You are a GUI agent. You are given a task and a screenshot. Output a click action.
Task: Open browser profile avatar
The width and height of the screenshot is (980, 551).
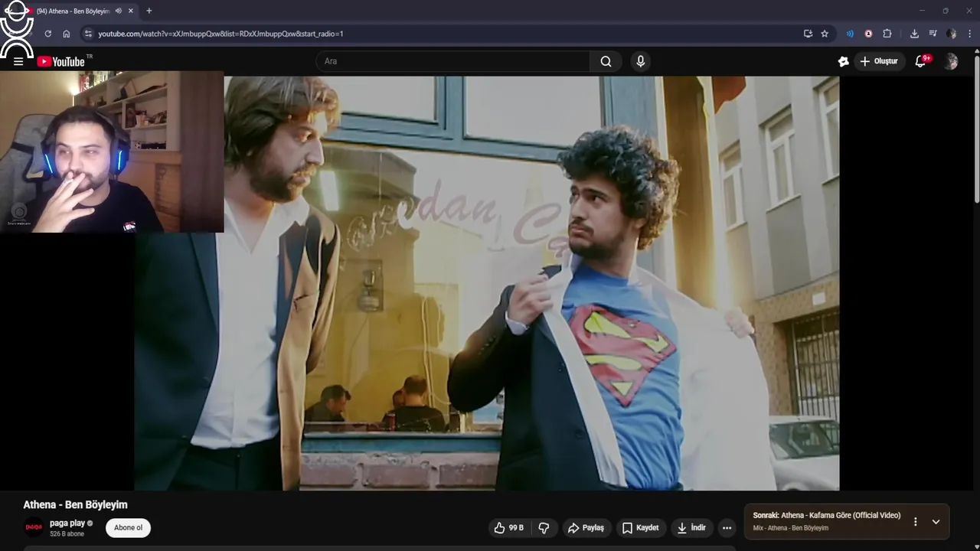(x=951, y=34)
